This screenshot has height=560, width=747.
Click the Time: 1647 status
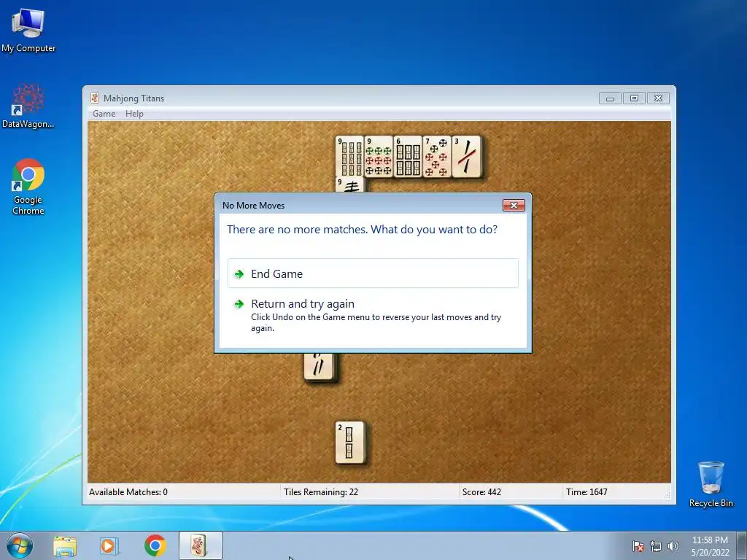point(587,492)
